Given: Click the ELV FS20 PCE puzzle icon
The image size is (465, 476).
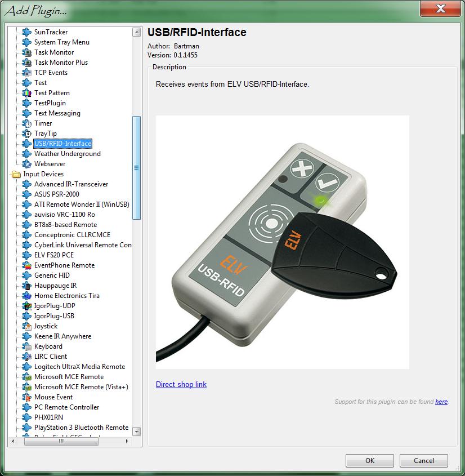Looking at the screenshot, I should point(27,255).
